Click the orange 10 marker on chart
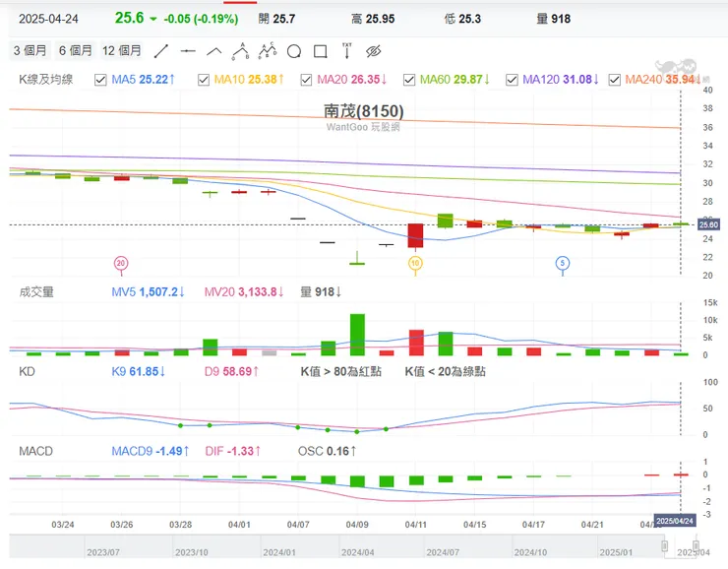 [415, 264]
